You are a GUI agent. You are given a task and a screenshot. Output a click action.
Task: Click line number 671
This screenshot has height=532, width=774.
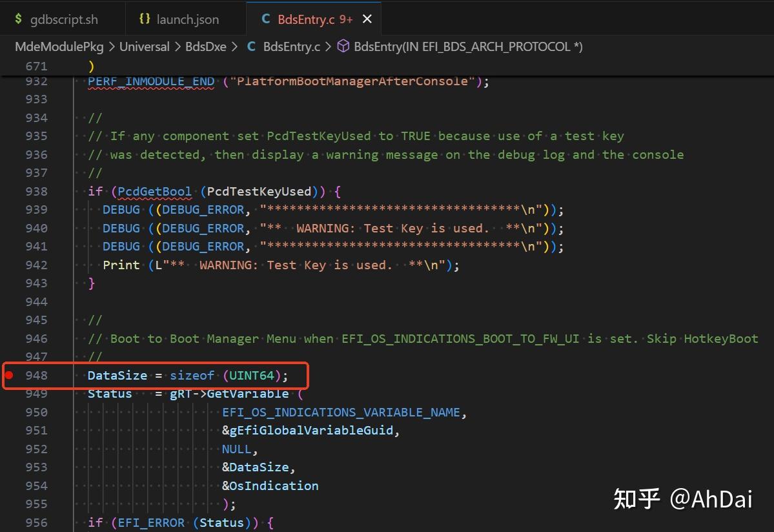click(37, 66)
